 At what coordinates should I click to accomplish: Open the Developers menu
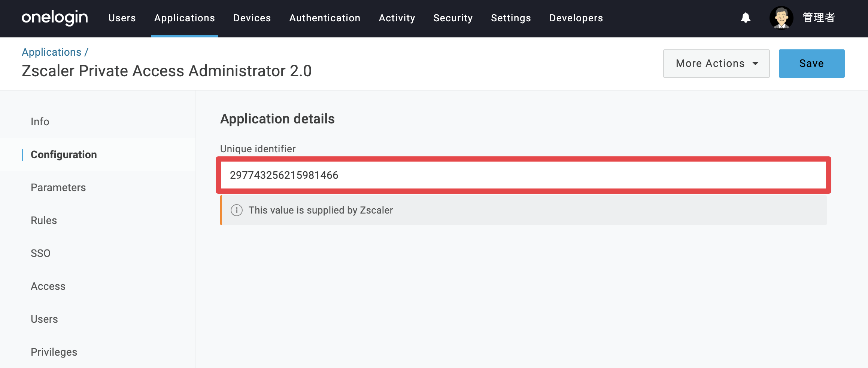(576, 18)
